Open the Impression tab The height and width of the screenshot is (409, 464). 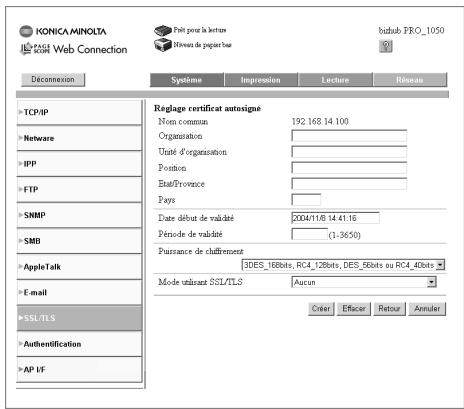[261, 80]
